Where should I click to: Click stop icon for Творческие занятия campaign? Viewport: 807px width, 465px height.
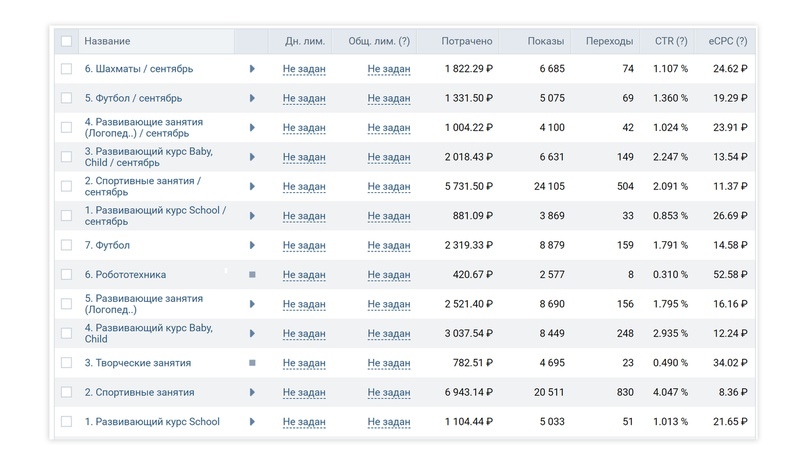pyautogui.click(x=252, y=363)
